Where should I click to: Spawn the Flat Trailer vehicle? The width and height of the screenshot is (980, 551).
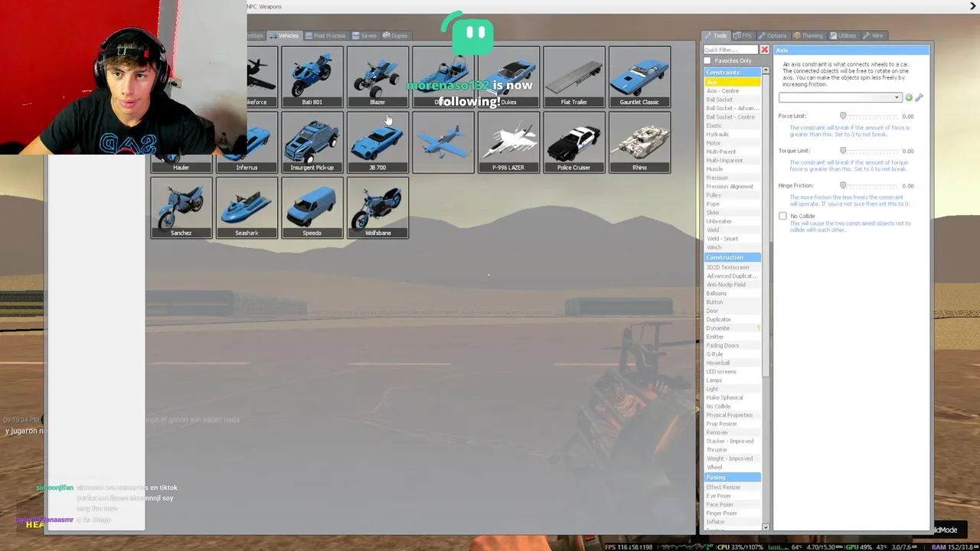click(573, 77)
